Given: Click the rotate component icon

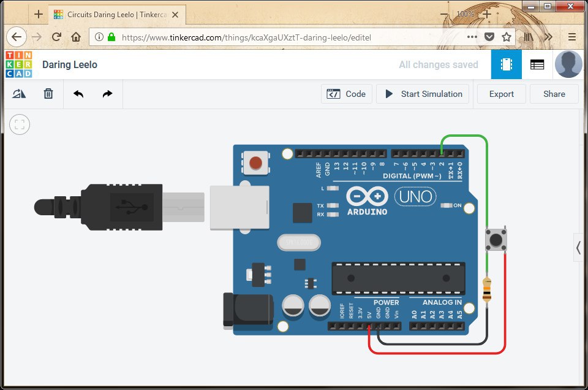Looking at the screenshot, I should click(x=19, y=94).
